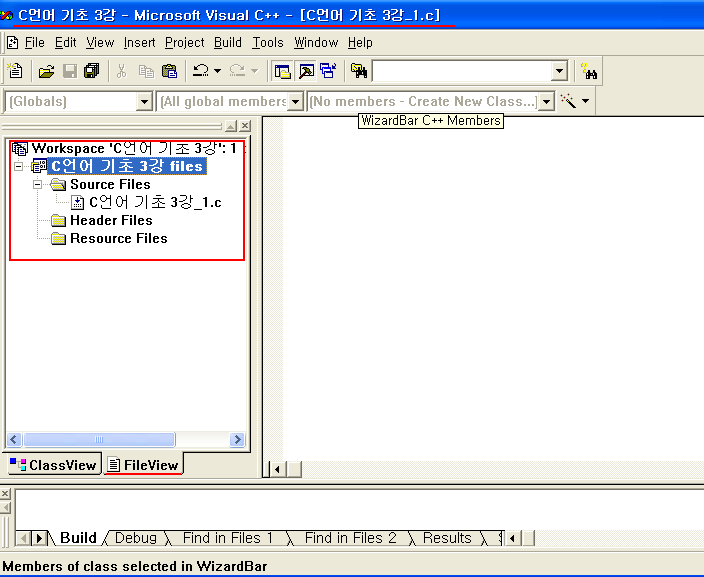The image size is (704, 577).
Task: Open the All global members filter dropdown
Action: pos(295,101)
